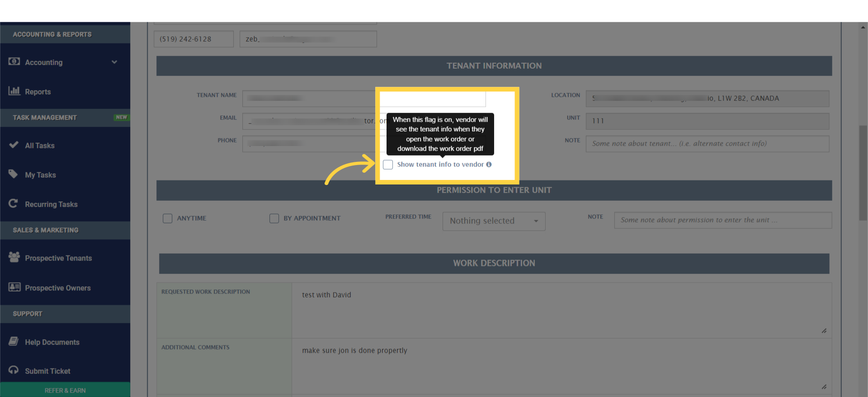Click the Prospective Owners card icon

pos(14,287)
